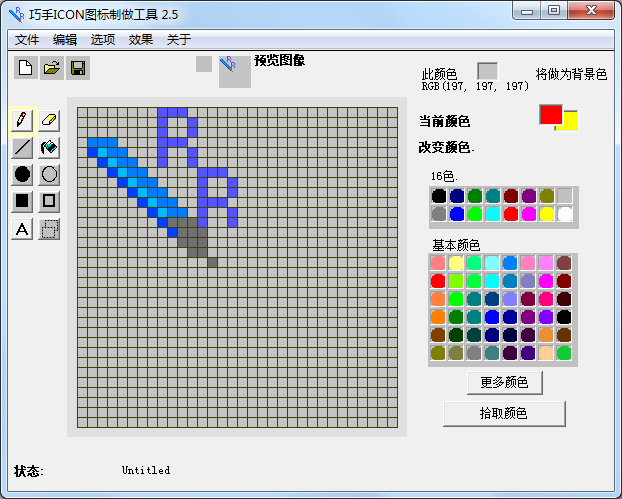Create a new blank icon file

[26, 68]
